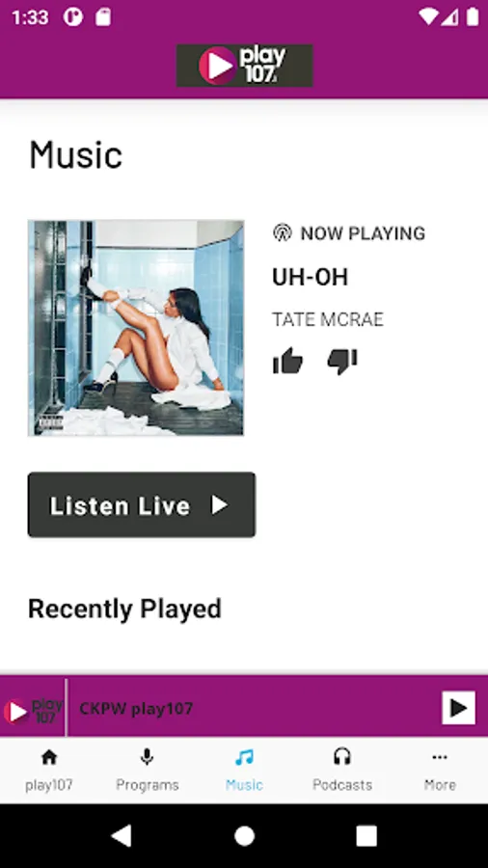The height and width of the screenshot is (868, 488).
Task: Like the song with the thumbs up
Action: [287, 362]
